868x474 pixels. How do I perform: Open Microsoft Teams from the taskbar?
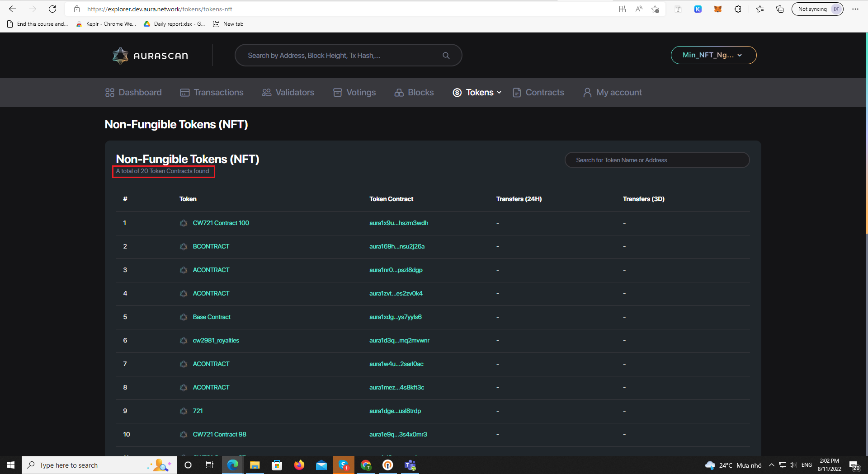pos(410,465)
